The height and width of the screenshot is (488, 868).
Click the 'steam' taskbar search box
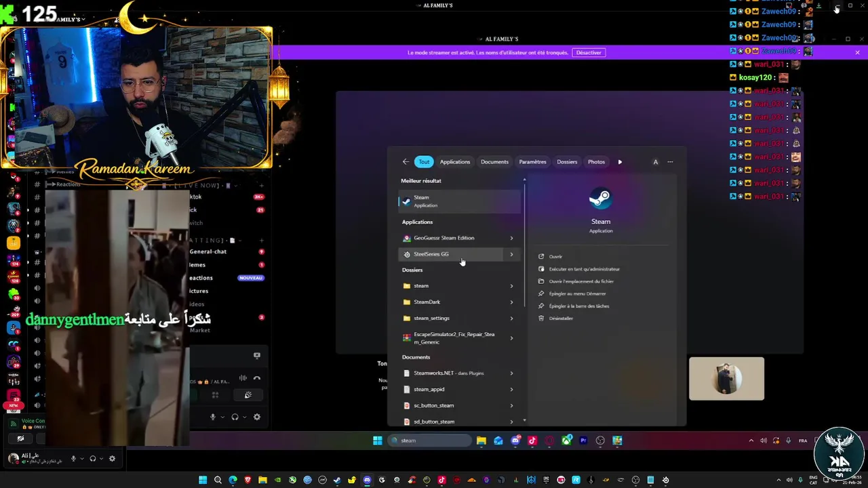click(x=430, y=441)
